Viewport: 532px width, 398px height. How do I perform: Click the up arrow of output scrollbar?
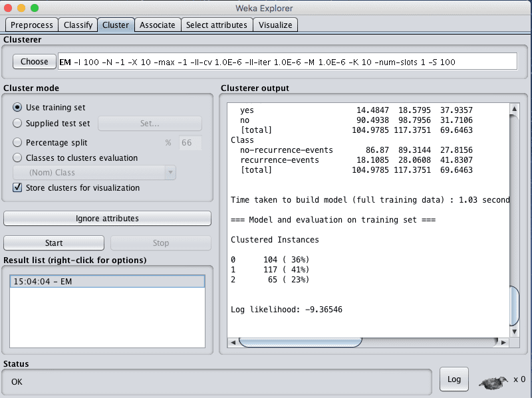(514, 109)
